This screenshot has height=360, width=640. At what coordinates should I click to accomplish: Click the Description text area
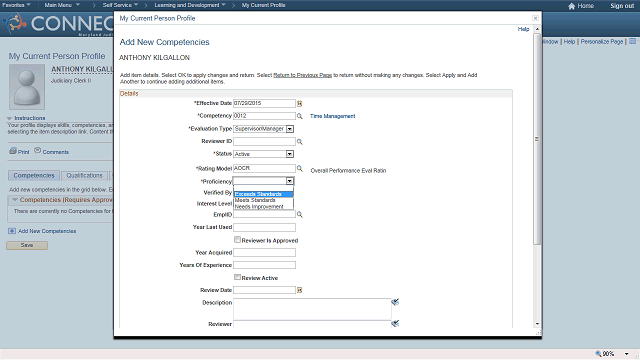click(312, 309)
